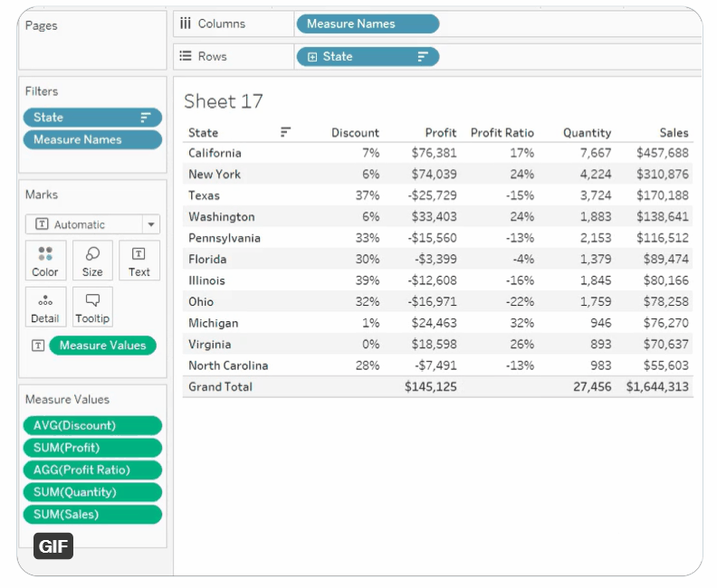Screen dimensions: 717x588
Task: Click the Marks card label
Action: pyautogui.click(x=42, y=194)
